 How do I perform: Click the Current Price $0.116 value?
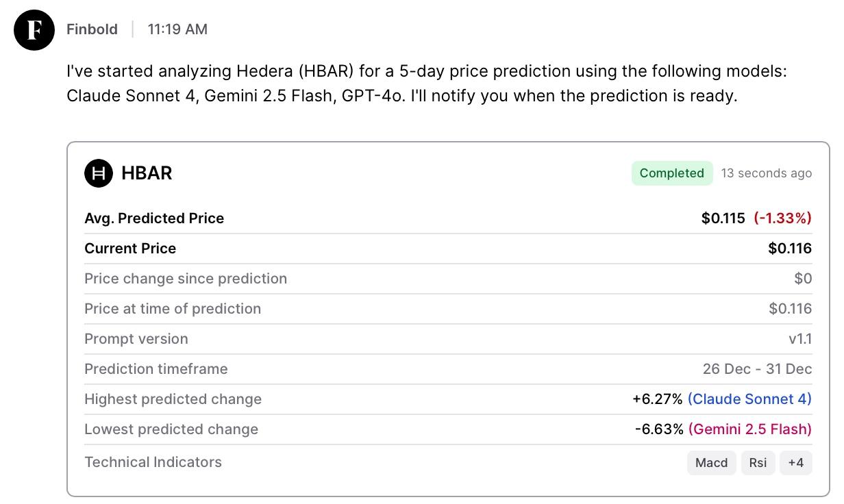pos(790,249)
